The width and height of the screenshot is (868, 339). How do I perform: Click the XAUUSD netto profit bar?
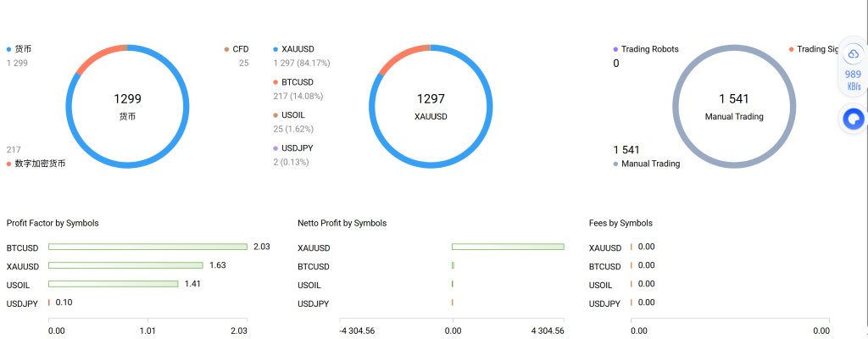(x=509, y=247)
